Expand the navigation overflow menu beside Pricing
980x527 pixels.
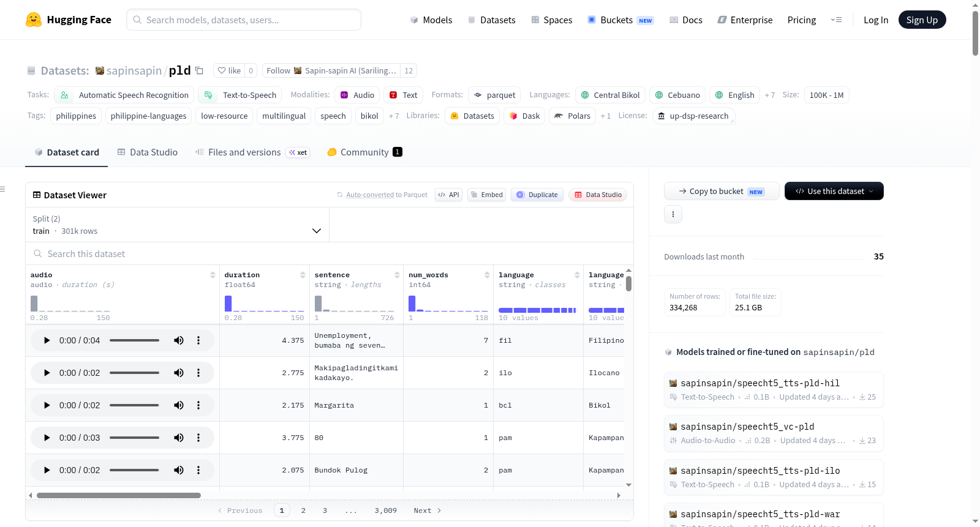coord(836,20)
